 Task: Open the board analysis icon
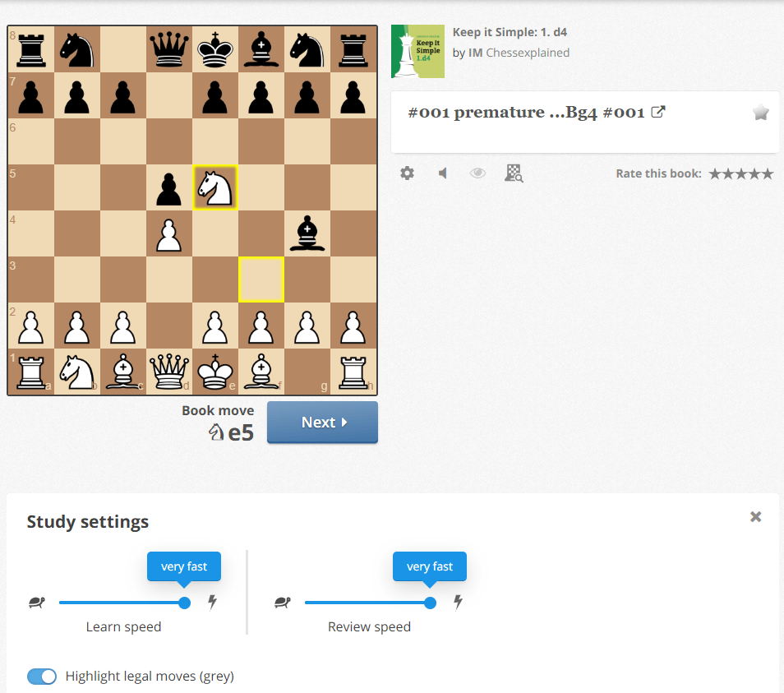[514, 173]
